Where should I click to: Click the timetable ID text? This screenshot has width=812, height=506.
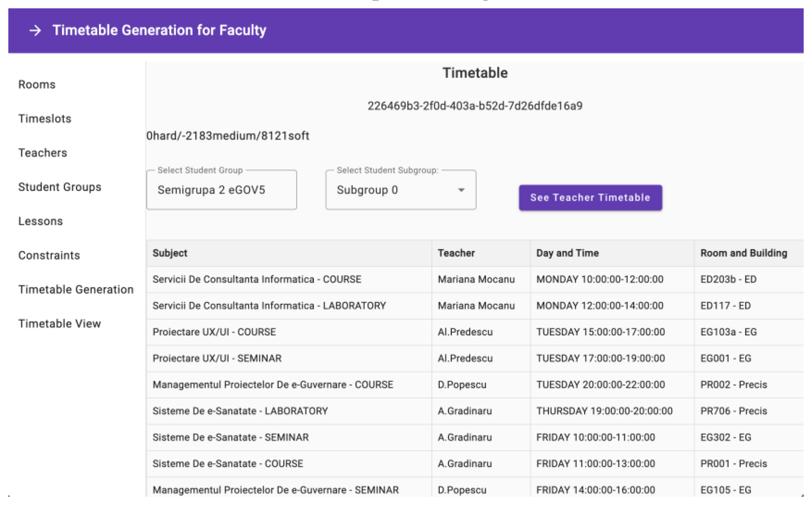[x=475, y=106]
